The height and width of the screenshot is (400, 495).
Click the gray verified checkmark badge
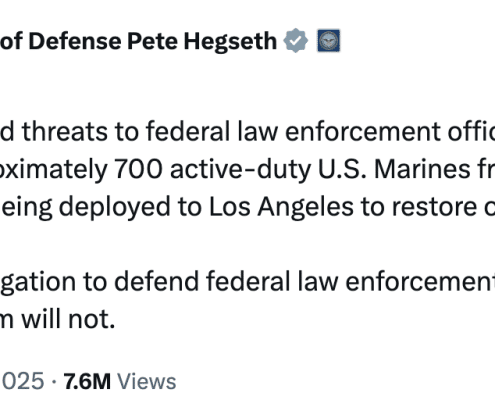pyautogui.click(x=295, y=41)
